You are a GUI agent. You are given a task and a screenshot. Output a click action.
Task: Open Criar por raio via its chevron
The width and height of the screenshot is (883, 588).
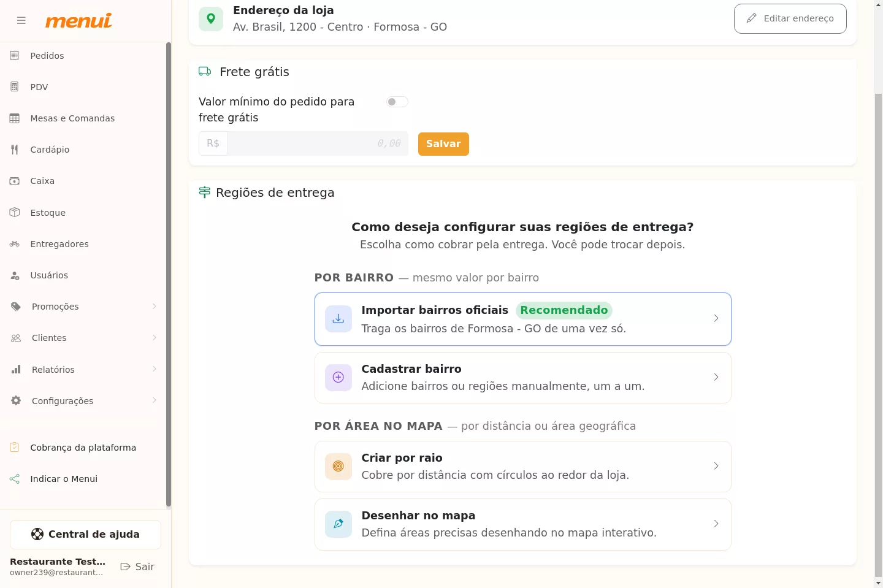[x=716, y=466]
